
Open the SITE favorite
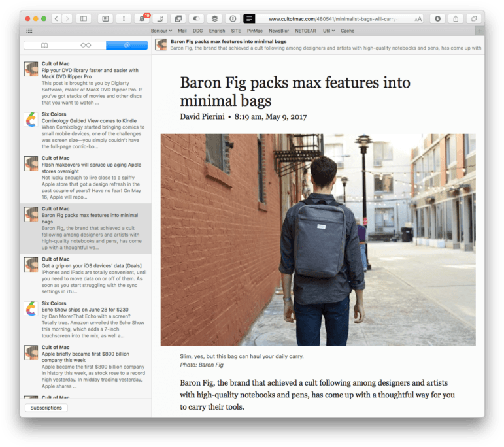(236, 31)
